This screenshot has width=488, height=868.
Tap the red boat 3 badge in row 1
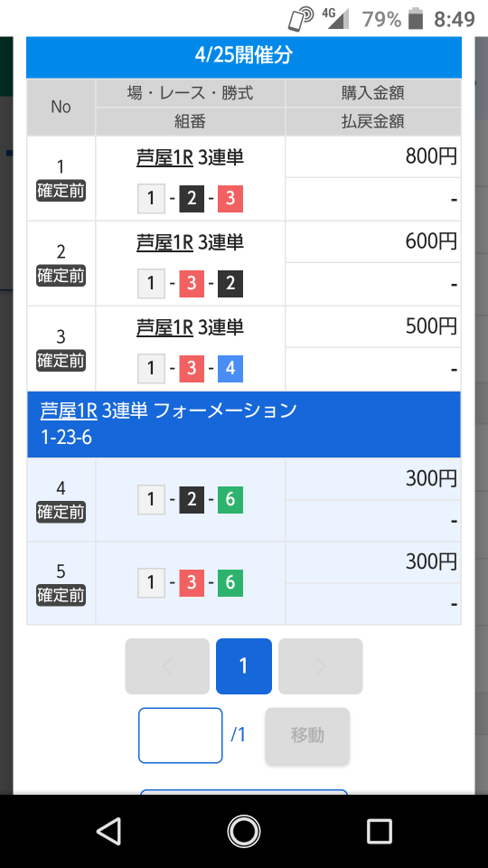pyautogui.click(x=230, y=199)
